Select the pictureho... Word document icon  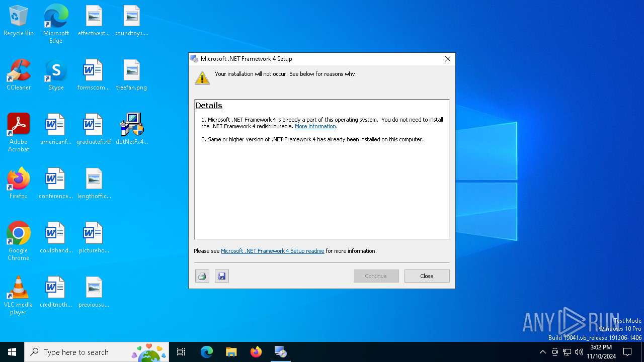[94, 238]
